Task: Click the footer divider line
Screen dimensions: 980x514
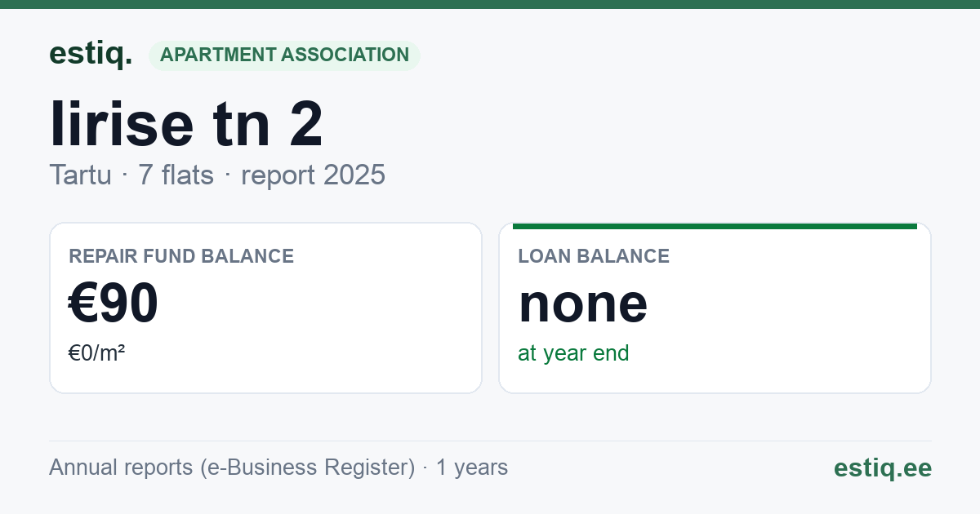Action: tap(490, 441)
